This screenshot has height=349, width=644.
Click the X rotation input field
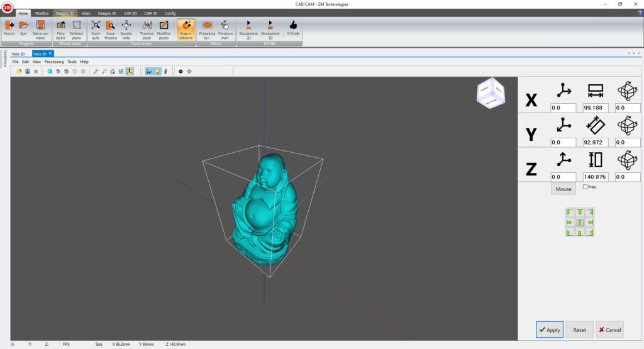point(627,108)
